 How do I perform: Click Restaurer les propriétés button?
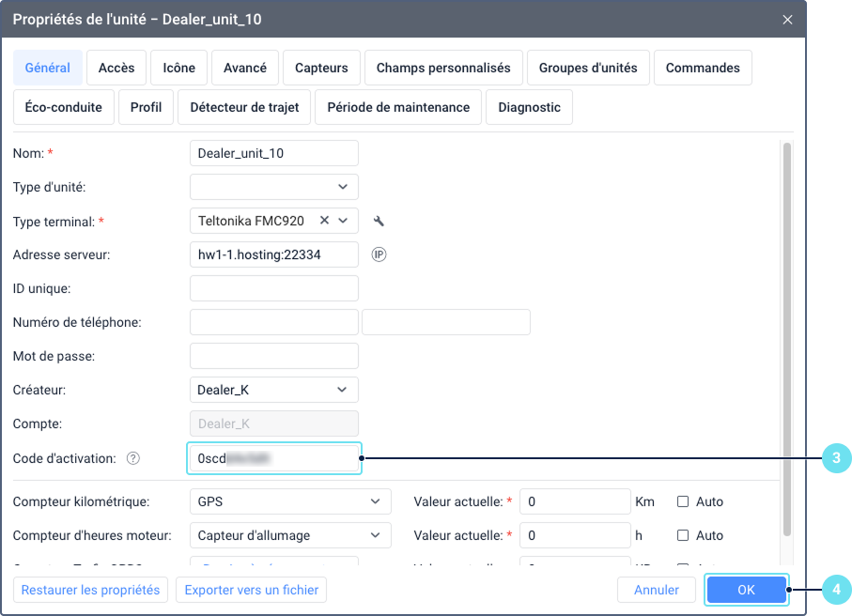pyautogui.click(x=91, y=590)
